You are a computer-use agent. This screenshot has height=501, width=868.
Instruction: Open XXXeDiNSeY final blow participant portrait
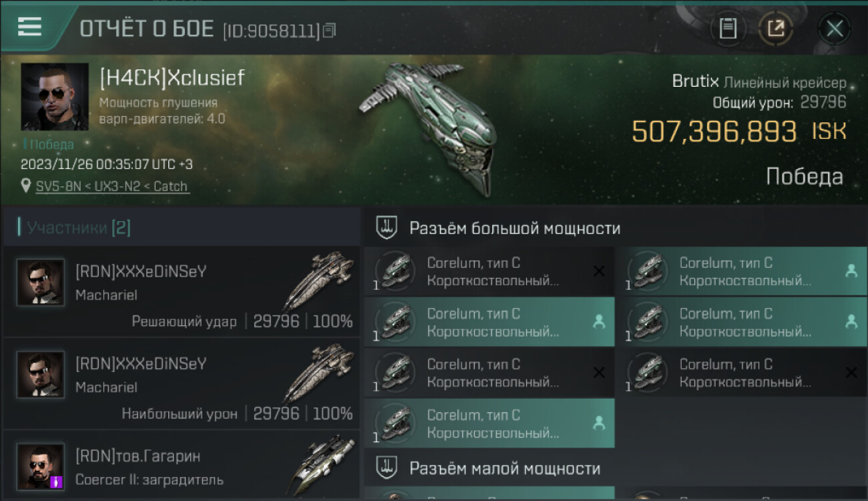41,282
